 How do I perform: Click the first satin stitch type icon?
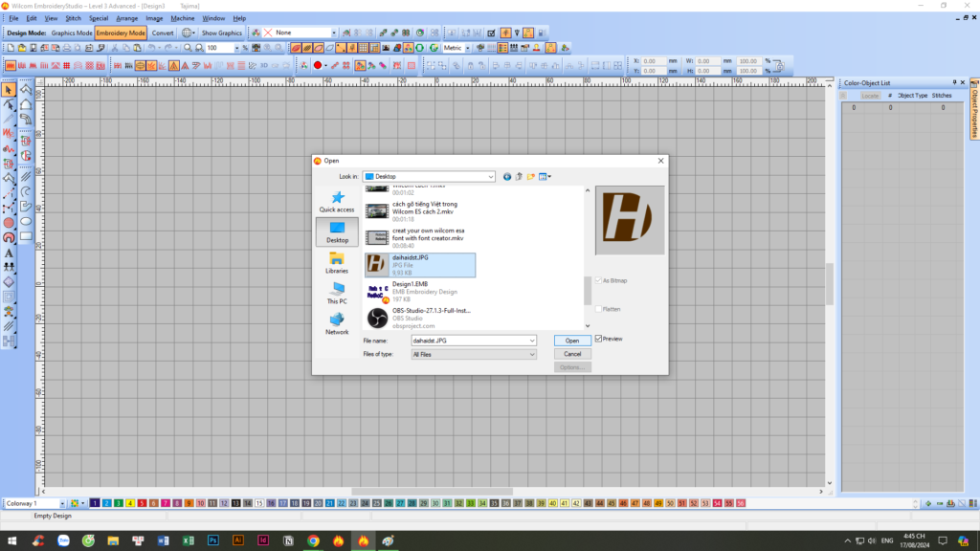click(11, 65)
